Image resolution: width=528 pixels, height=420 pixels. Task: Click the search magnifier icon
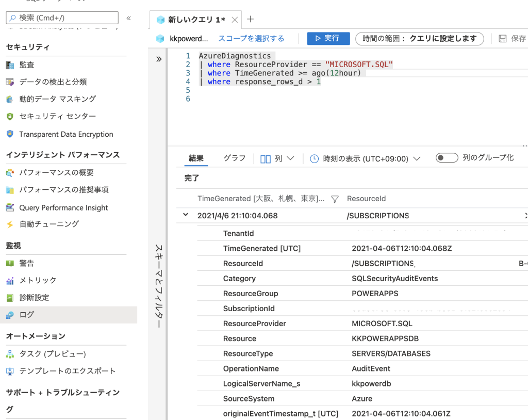(x=12, y=18)
